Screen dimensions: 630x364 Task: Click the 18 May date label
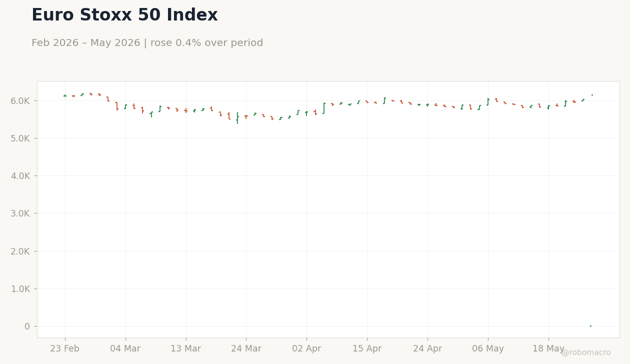[548, 348]
